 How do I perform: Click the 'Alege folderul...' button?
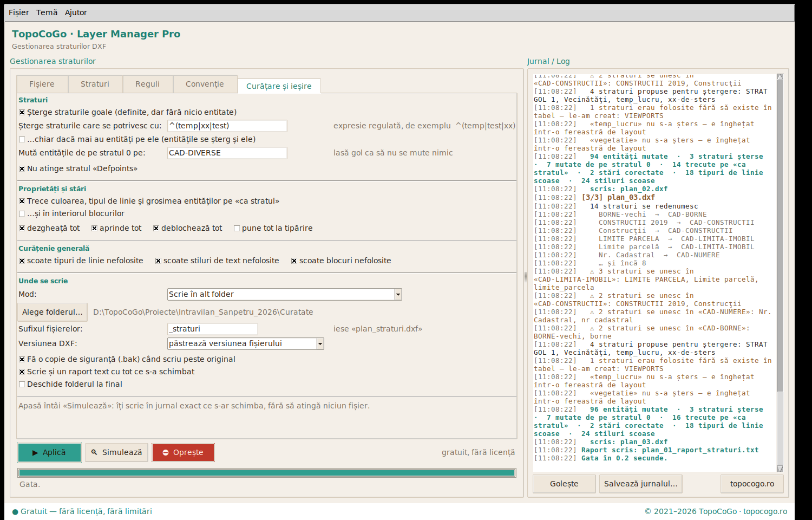53,312
